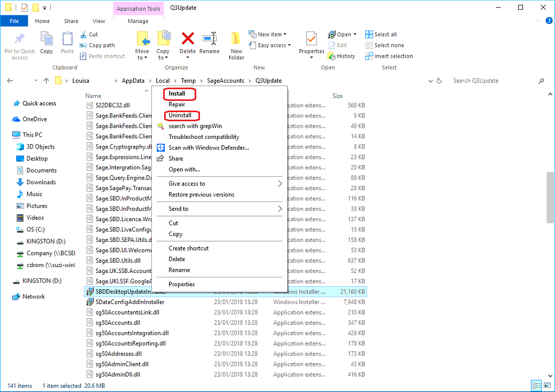Screen dimensions: 555x392
Task: Select Install from the context menu
Action: [177, 93]
